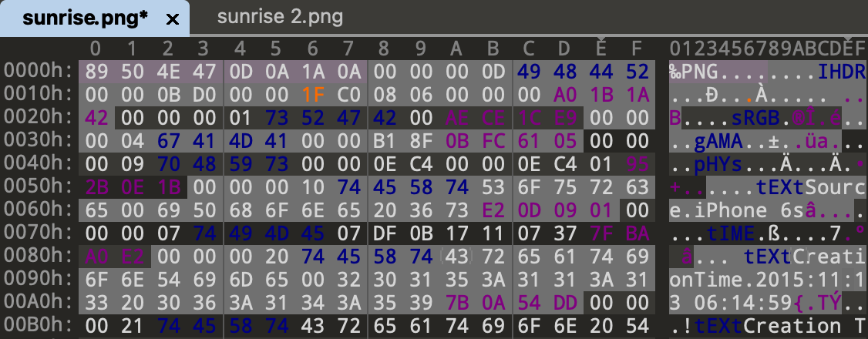Image resolution: width=868 pixels, height=339 pixels.
Task: Select the purple FC byte in row 0030h
Action: (x=492, y=141)
